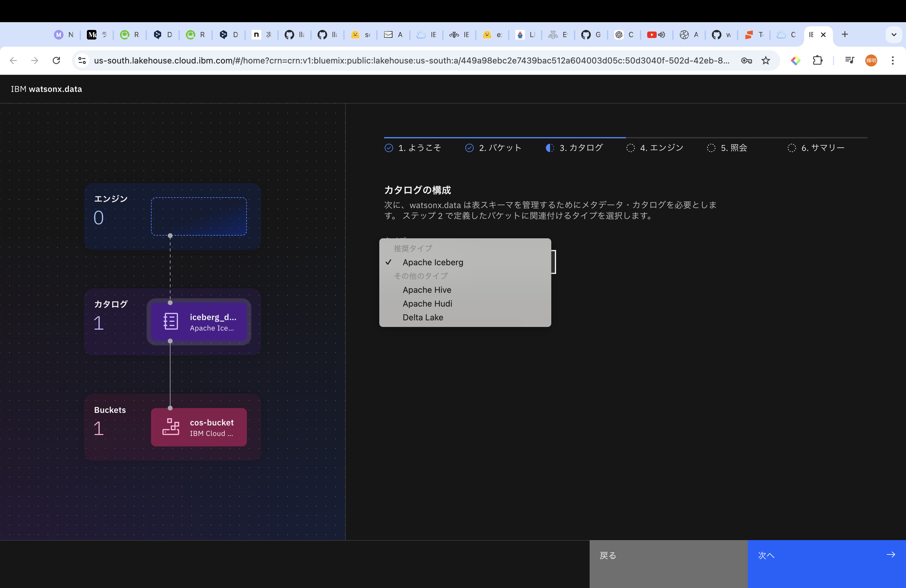The height and width of the screenshot is (588, 906).
Task: Open media controls icon
Action: (x=849, y=60)
